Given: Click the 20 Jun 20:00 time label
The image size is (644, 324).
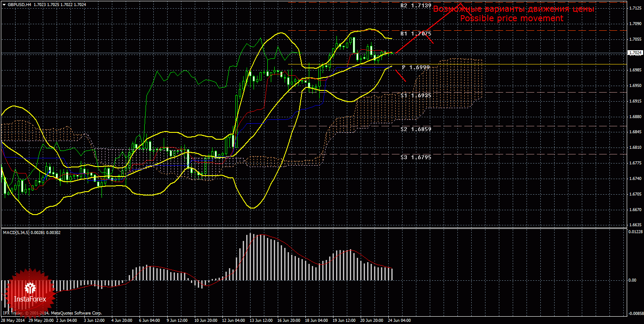Looking at the screenshot, I should tap(371, 321).
